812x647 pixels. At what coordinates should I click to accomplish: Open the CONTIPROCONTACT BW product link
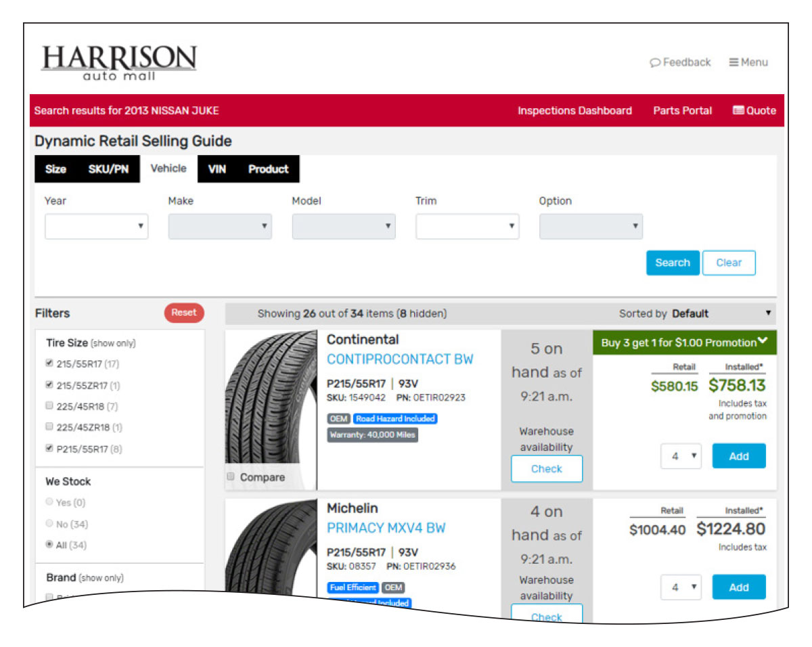[x=400, y=359]
